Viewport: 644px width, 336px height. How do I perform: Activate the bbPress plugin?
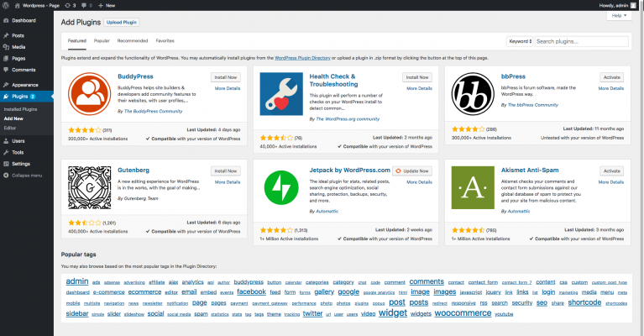pyautogui.click(x=611, y=77)
